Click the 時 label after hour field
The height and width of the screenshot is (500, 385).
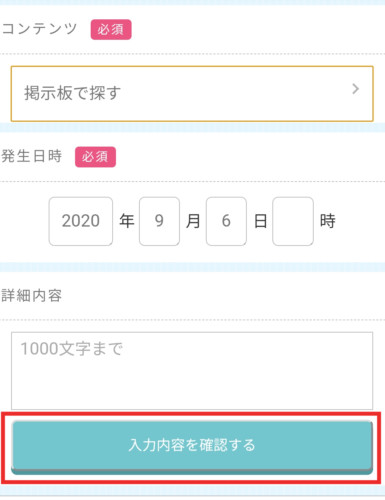coord(327,221)
